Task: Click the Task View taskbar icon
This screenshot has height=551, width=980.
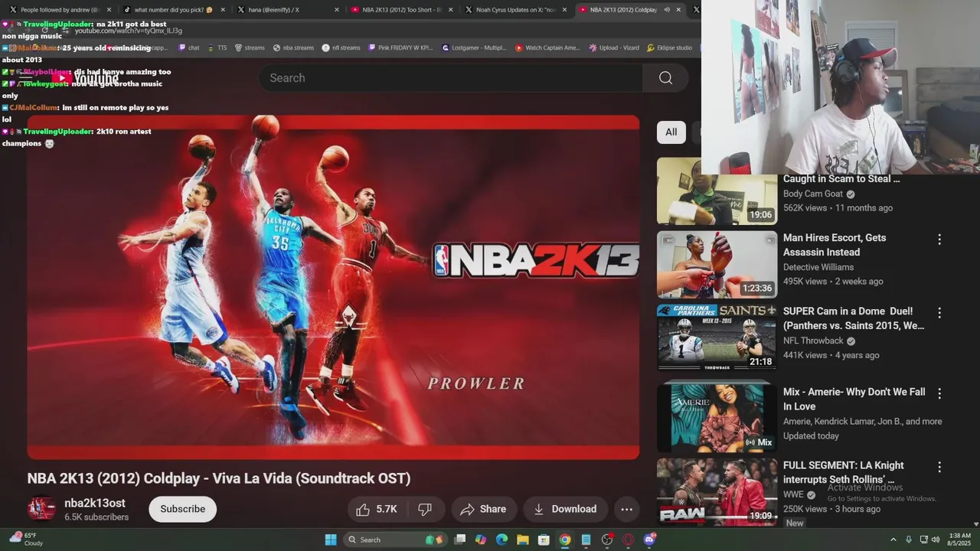Action: coord(459,540)
